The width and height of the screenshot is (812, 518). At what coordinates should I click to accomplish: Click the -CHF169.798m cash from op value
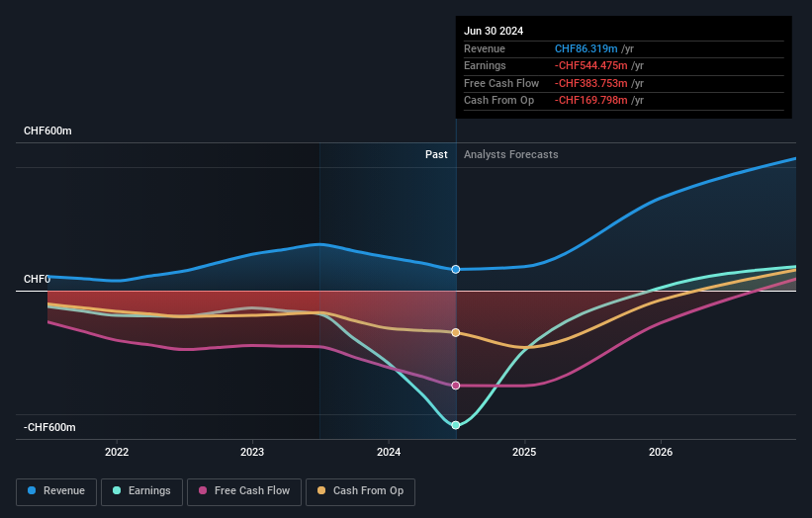(x=590, y=101)
